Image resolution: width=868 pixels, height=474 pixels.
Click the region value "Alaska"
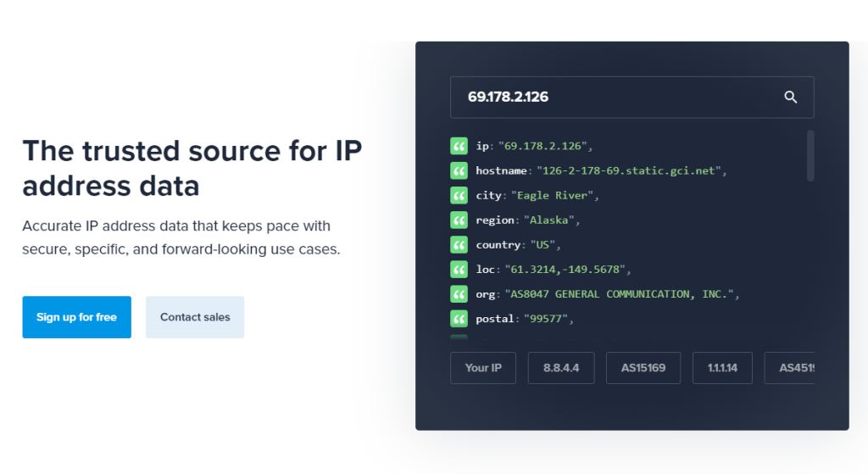point(548,220)
